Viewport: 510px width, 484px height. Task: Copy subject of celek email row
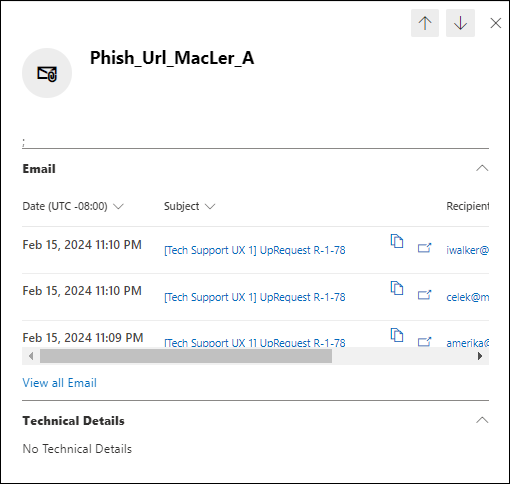397,288
